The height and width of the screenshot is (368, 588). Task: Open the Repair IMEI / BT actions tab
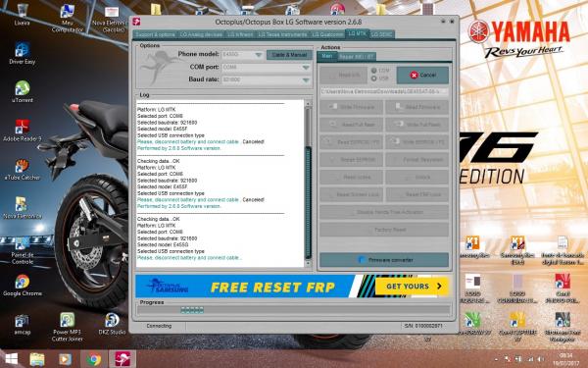[x=357, y=57]
